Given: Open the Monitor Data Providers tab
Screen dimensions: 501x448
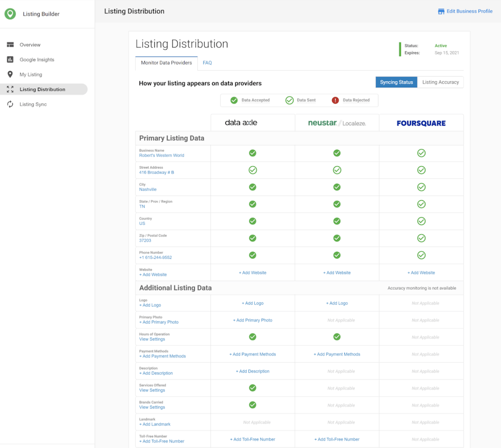Looking at the screenshot, I should tap(167, 63).
